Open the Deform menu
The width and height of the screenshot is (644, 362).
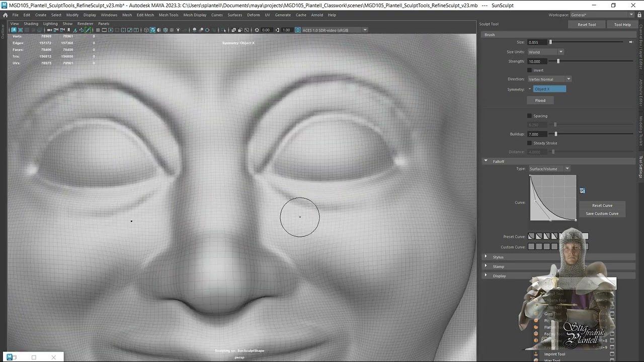pyautogui.click(x=254, y=15)
